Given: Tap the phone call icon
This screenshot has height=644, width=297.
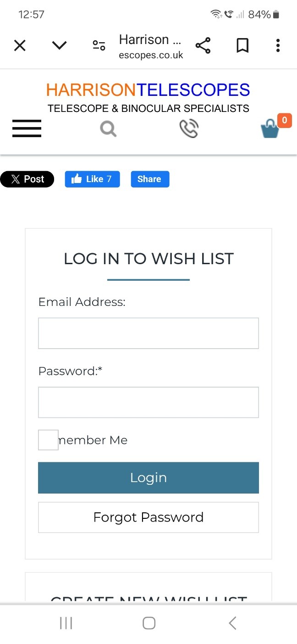Looking at the screenshot, I should [188, 129].
